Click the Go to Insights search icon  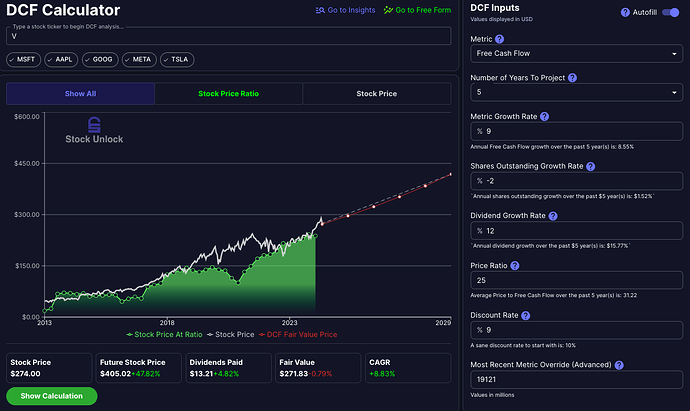click(x=320, y=10)
